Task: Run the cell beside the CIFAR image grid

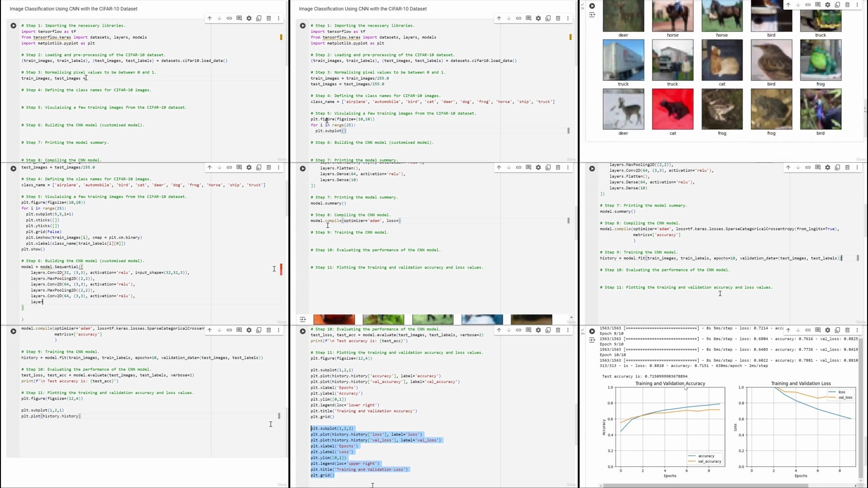Action: pos(592,6)
